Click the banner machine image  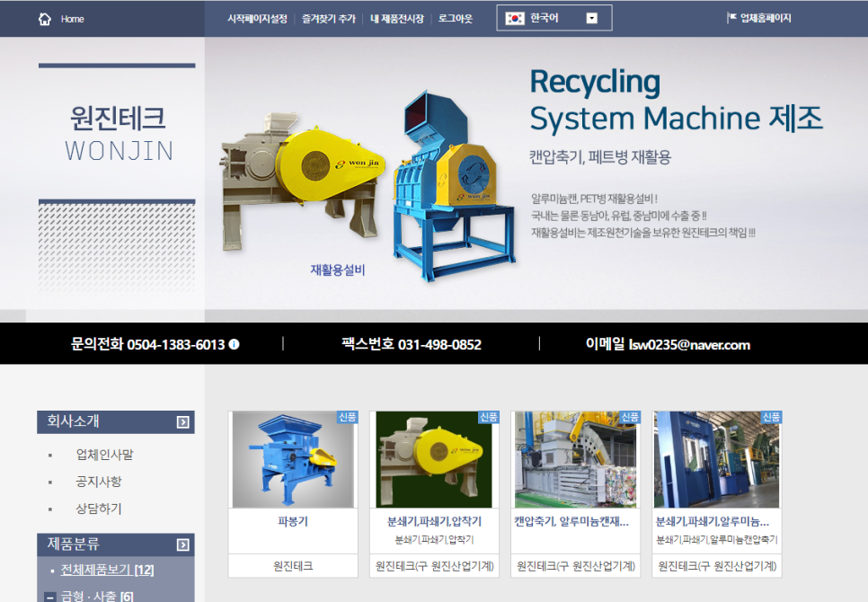coord(368,187)
